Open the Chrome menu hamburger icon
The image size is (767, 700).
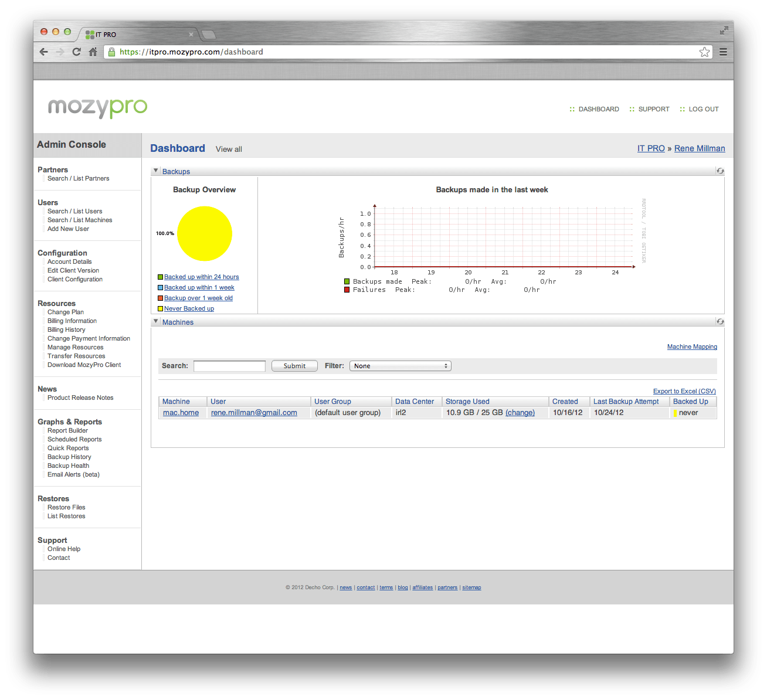724,52
